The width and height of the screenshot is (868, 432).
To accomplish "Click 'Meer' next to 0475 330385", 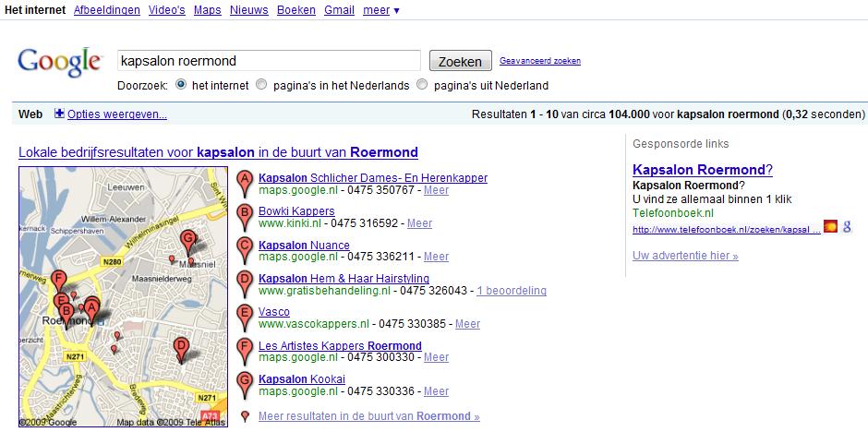I will tap(468, 324).
